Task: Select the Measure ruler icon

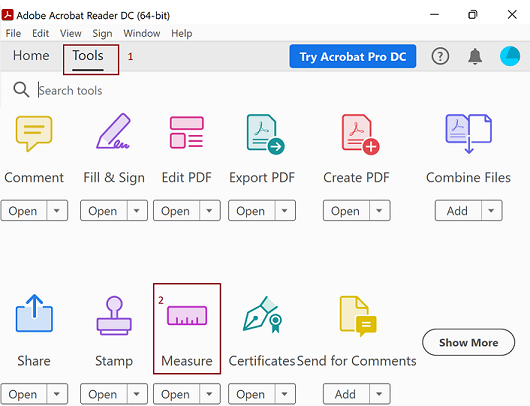Action: coord(187,315)
